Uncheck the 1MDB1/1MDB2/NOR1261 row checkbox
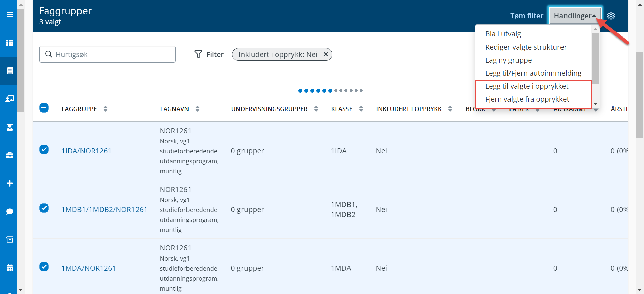The height and width of the screenshot is (294, 644). (44, 208)
